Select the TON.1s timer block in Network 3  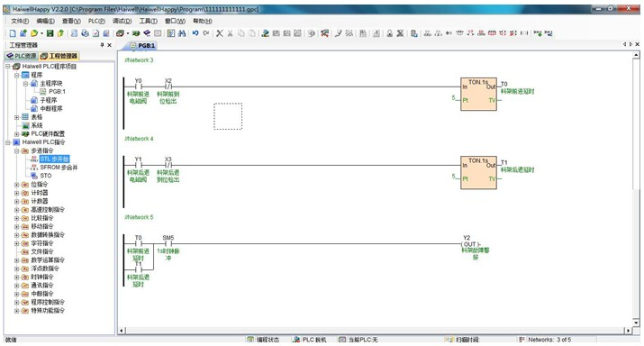click(x=478, y=94)
